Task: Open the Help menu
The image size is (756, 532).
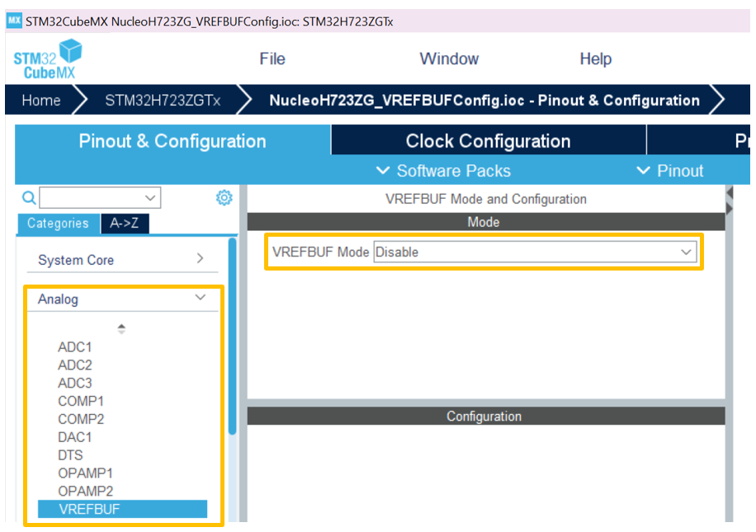Action: point(595,59)
